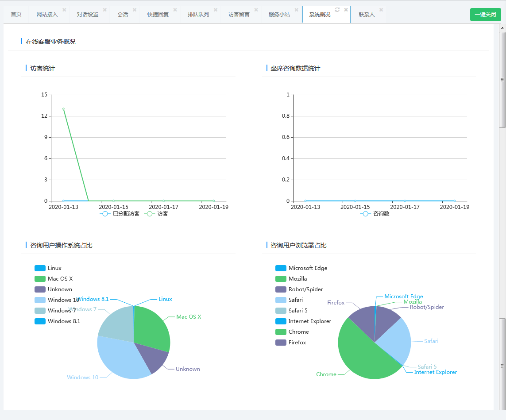Switch to the 首页 tab

pos(16,15)
